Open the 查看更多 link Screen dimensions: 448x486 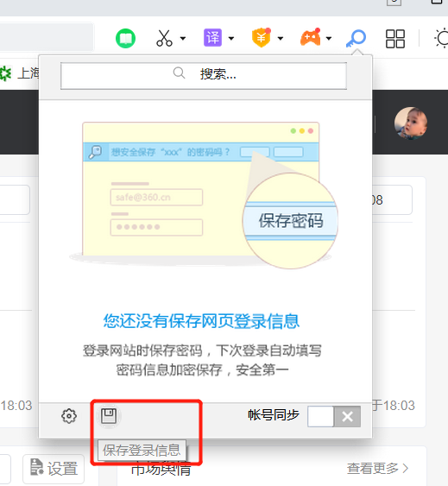pyautogui.click(x=377, y=469)
